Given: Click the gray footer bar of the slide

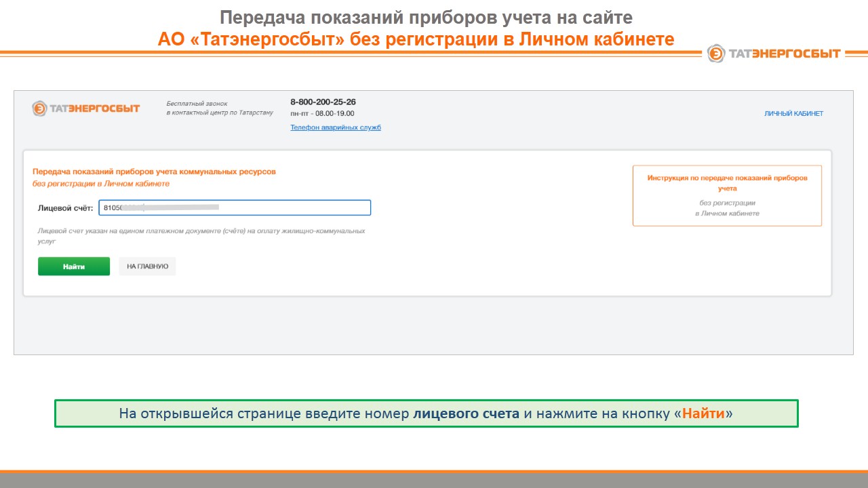Looking at the screenshot, I should pos(434,480).
